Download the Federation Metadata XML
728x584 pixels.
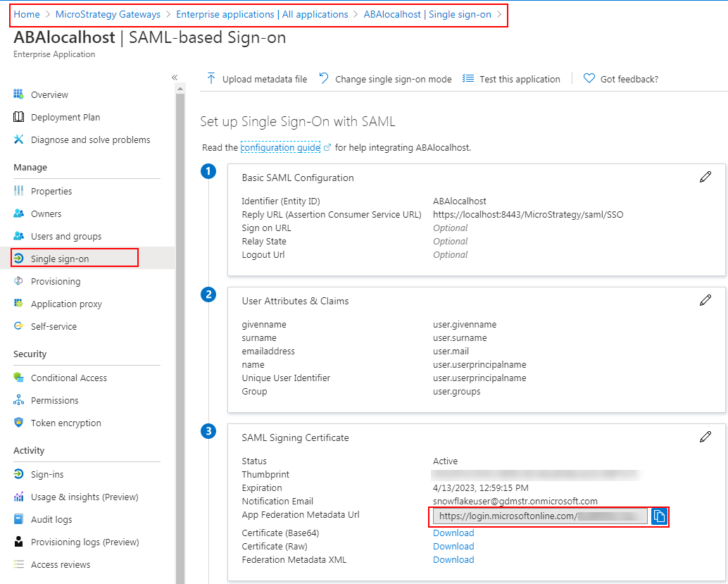[453, 559]
